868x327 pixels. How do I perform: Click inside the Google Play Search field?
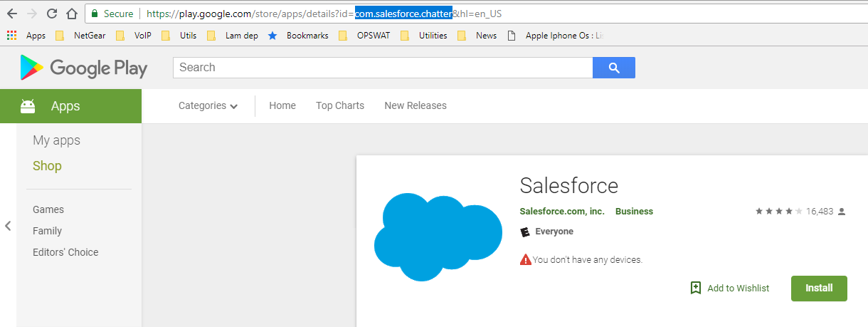pos(383,68)
